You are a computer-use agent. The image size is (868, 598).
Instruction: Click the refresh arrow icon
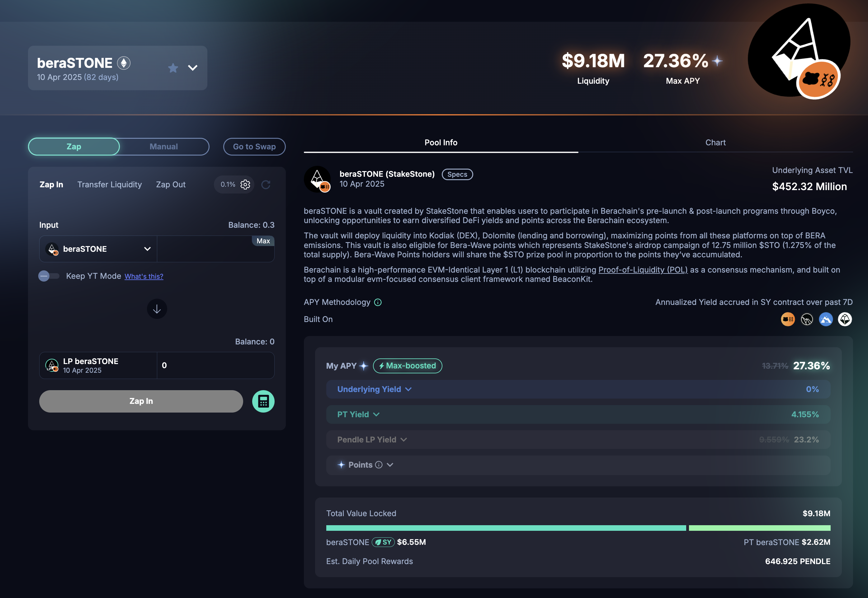pyautogui.click(x=266, y=184)
